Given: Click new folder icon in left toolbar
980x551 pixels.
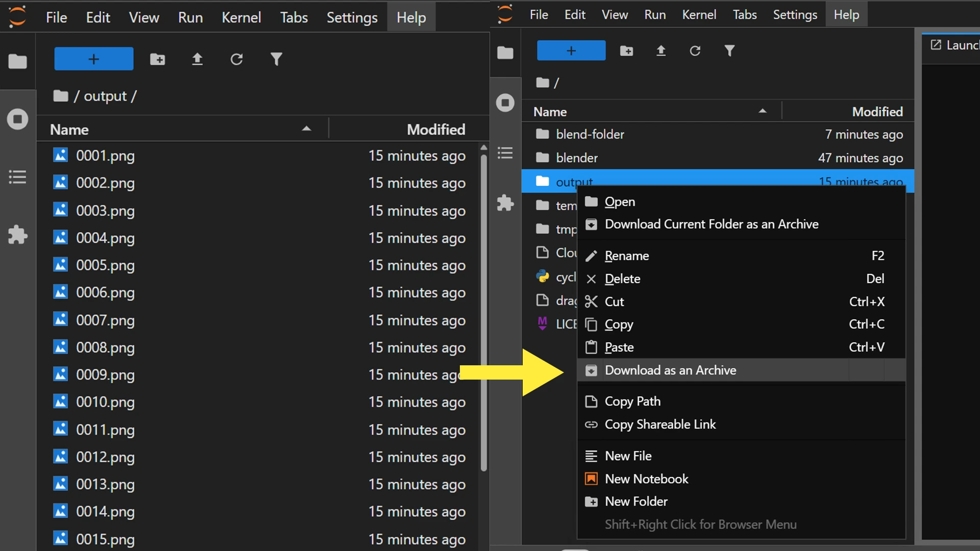Looking at the screenshot, I should tap(157, 59).
